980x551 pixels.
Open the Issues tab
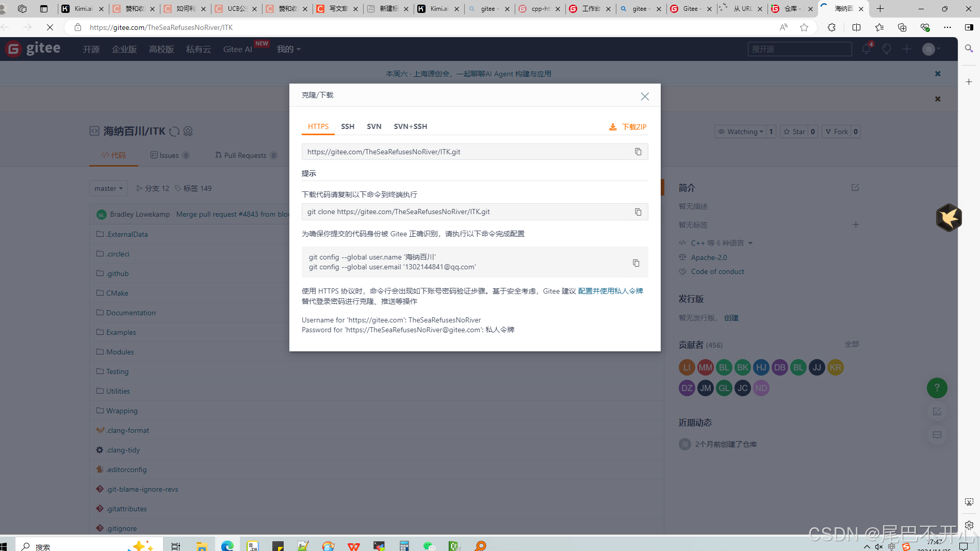(x=170, y=155)
